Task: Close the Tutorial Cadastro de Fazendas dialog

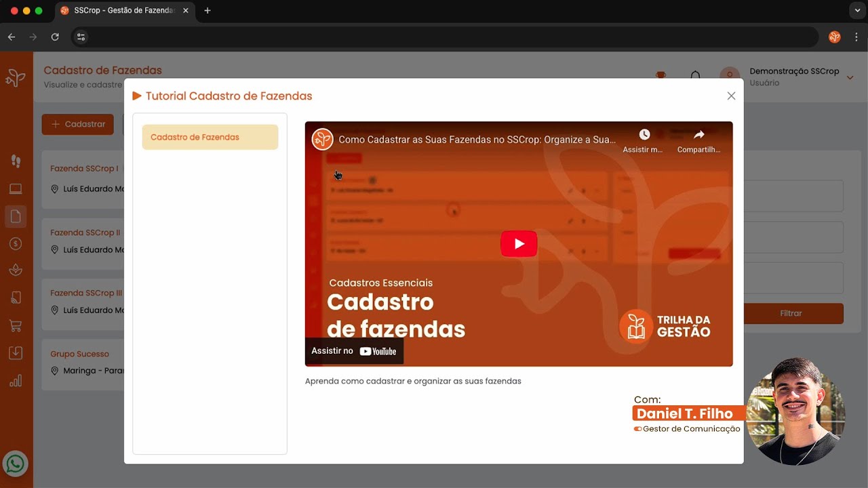Action: tap(731, 96)
